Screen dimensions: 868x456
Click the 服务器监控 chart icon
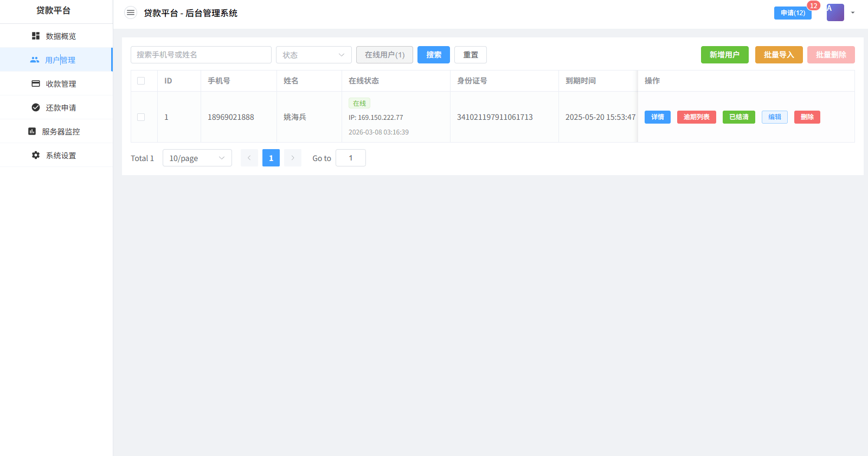click(32, 131)
